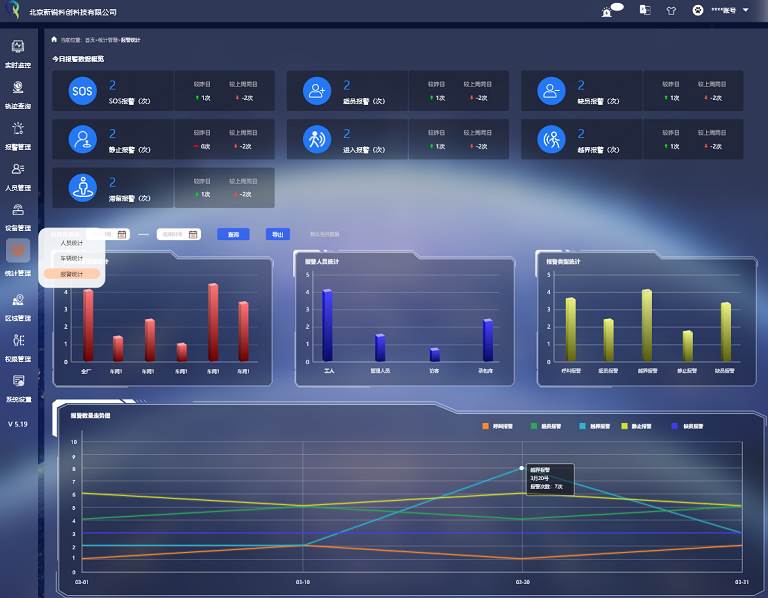Click the company logo at top left
This screenshot has width=768, height=598.
pyautogui.click(x=15, y=10)
